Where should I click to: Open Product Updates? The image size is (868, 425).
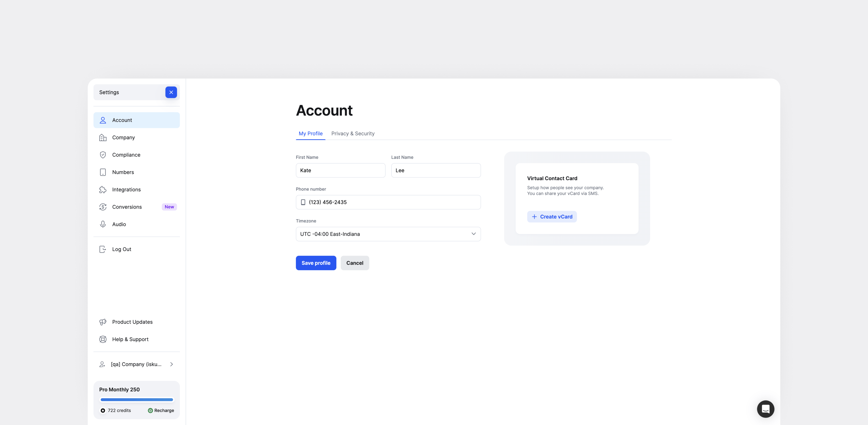136,322
